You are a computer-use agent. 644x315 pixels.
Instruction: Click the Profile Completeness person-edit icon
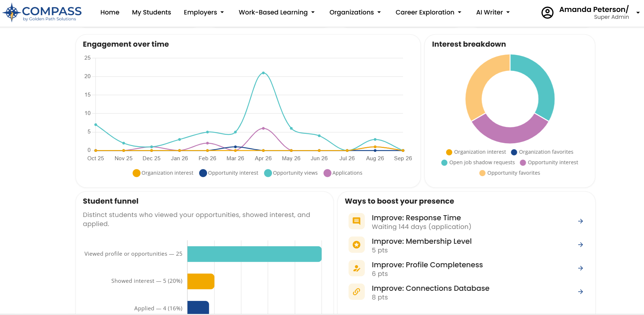[356, 268]
